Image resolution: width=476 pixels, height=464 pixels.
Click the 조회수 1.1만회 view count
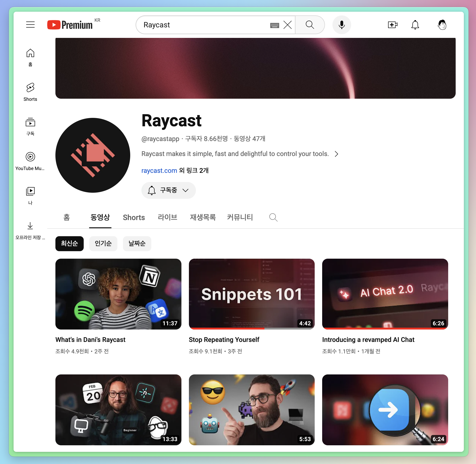(339, 352)
